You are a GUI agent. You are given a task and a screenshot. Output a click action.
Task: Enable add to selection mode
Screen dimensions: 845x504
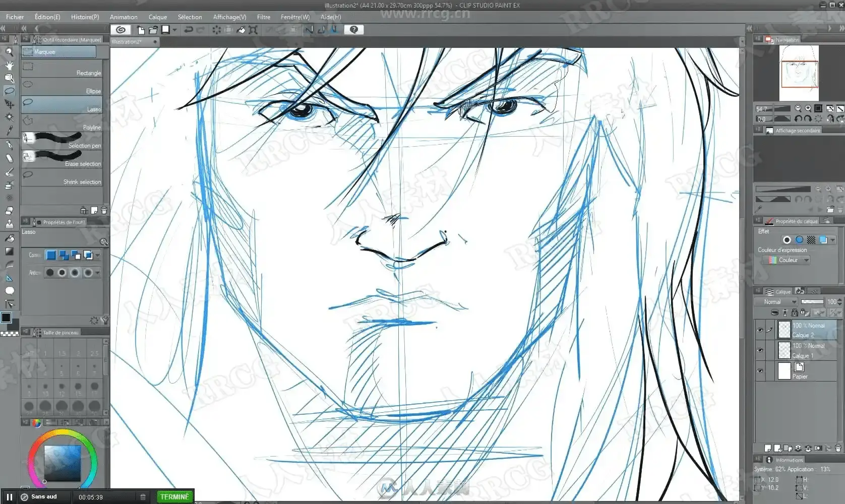tap(64, 255)
